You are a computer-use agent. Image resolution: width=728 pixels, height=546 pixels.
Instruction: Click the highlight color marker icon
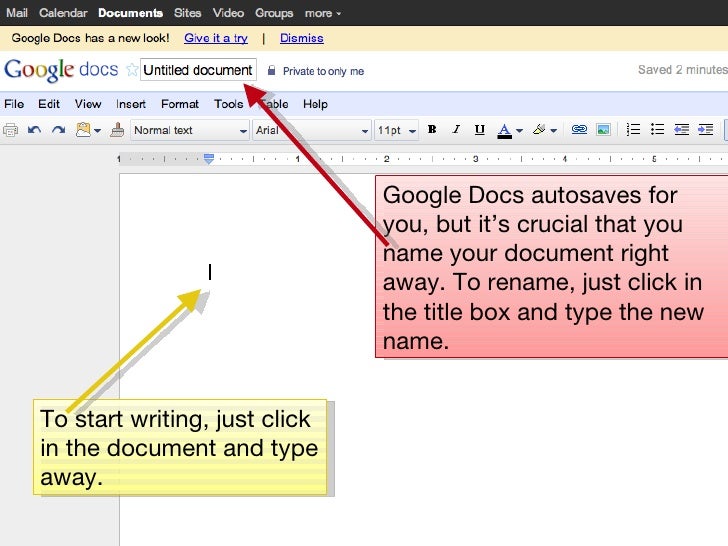pos(539,130)
